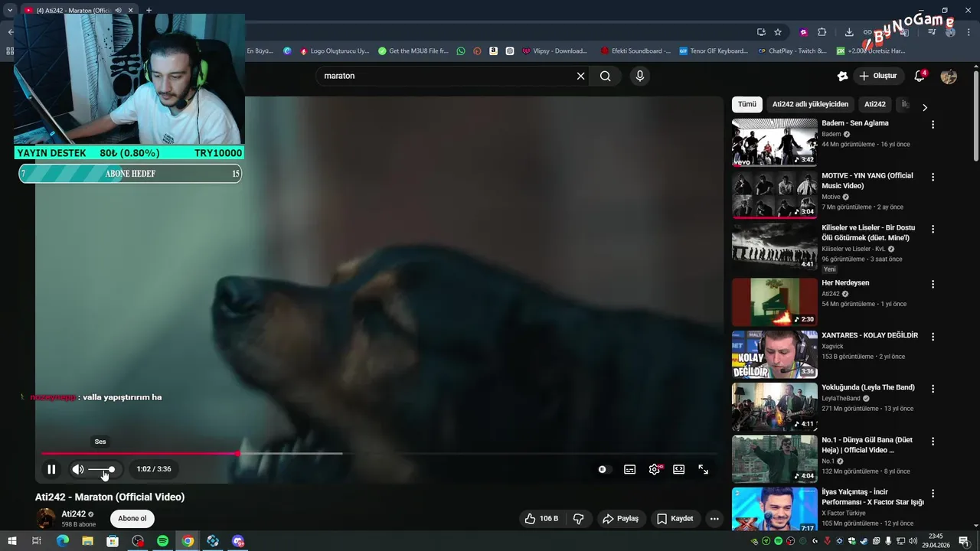Open the Windows notification center
The height and width of the screenshot is (551, 980).
964,541
